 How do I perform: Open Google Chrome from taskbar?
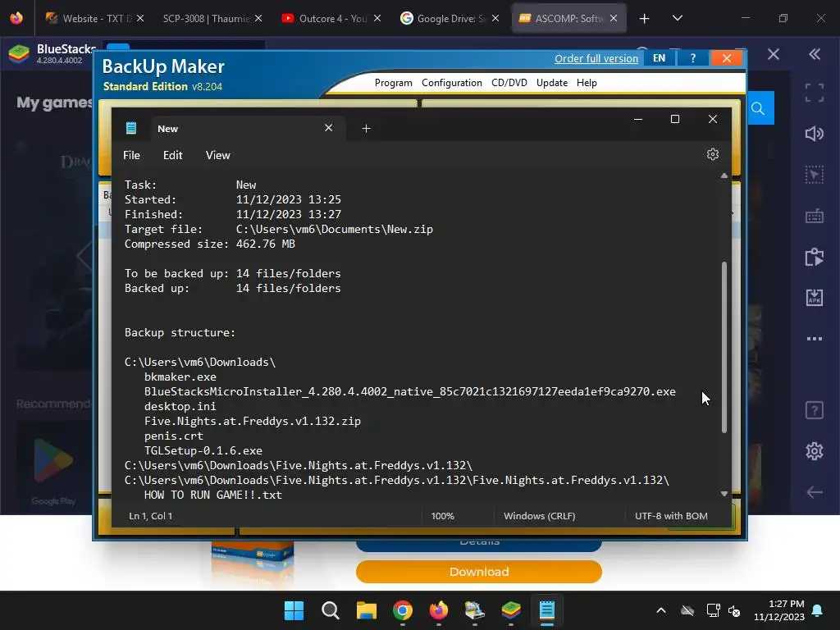402,610
